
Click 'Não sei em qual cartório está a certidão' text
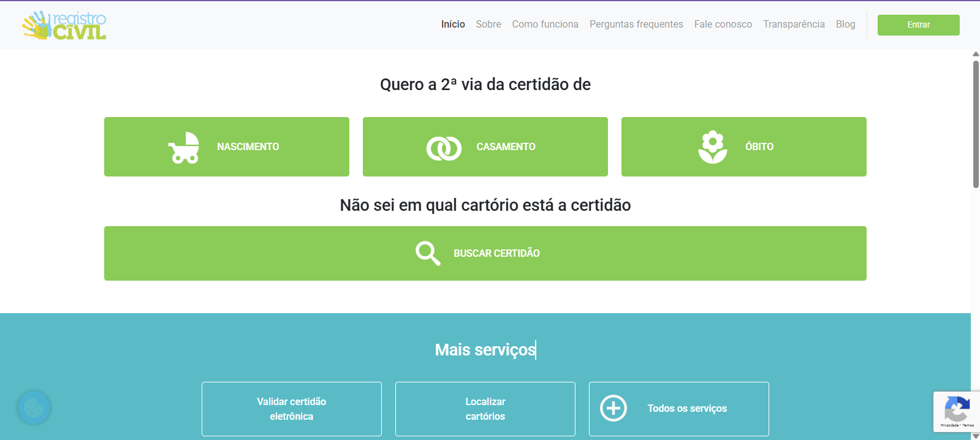[485, 205]
